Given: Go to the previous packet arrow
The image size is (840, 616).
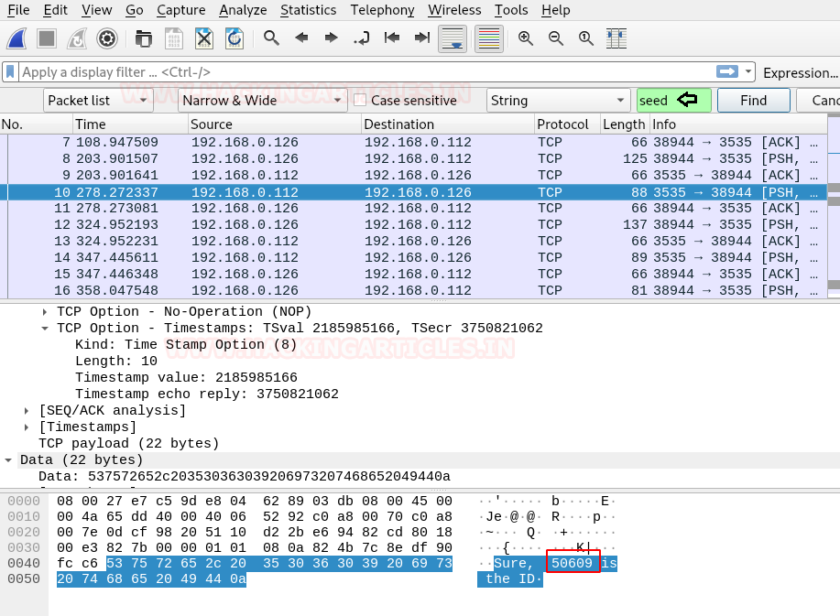Looking at the screenshot, I should 301,38.
